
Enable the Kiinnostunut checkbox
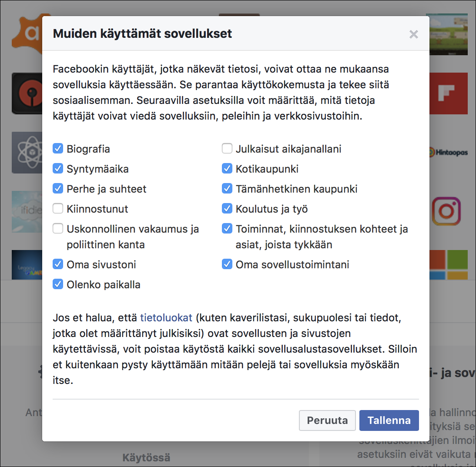click(58, 209)
